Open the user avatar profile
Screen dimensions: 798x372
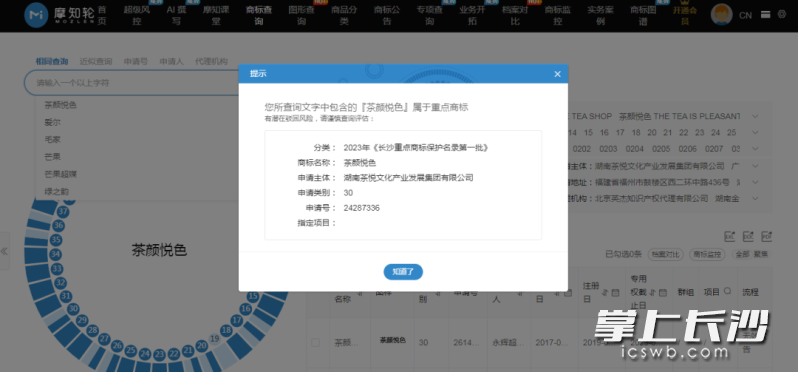(721, 15)
